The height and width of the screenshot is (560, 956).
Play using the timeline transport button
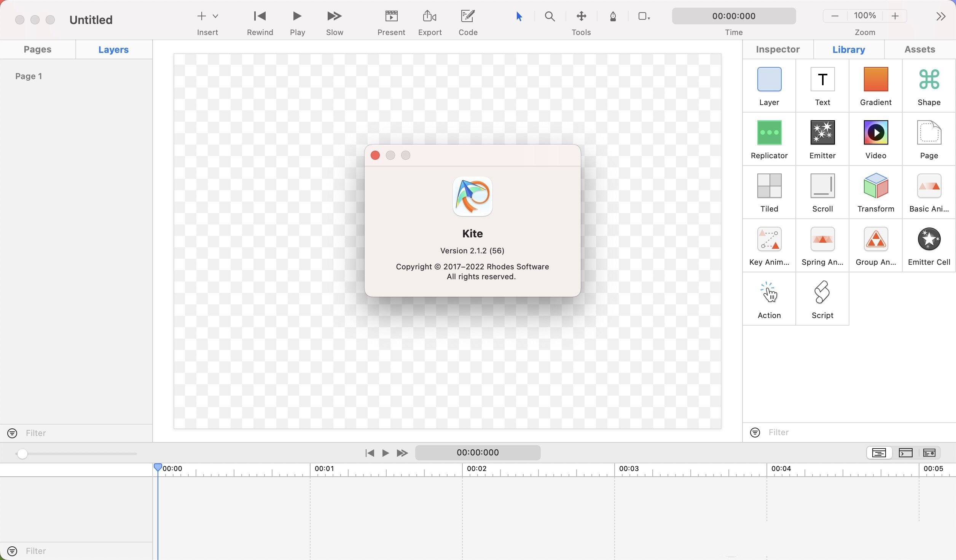tap(385, 453)
